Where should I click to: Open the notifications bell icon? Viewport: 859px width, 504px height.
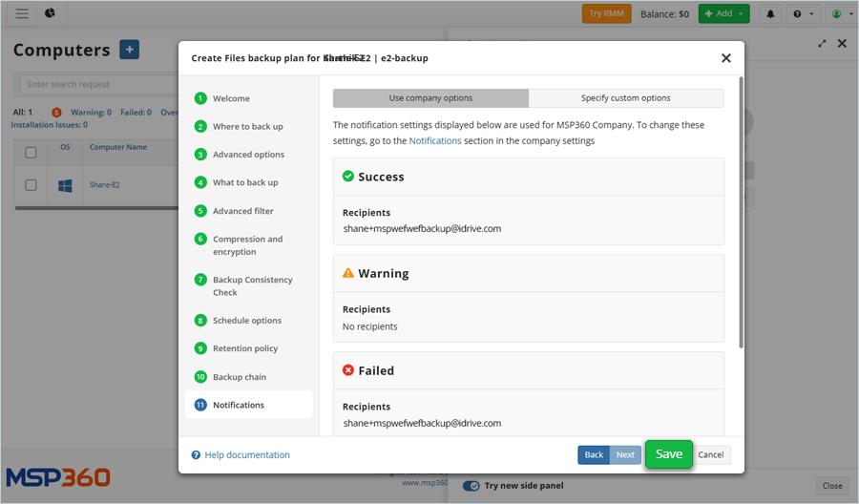point(770,13)
